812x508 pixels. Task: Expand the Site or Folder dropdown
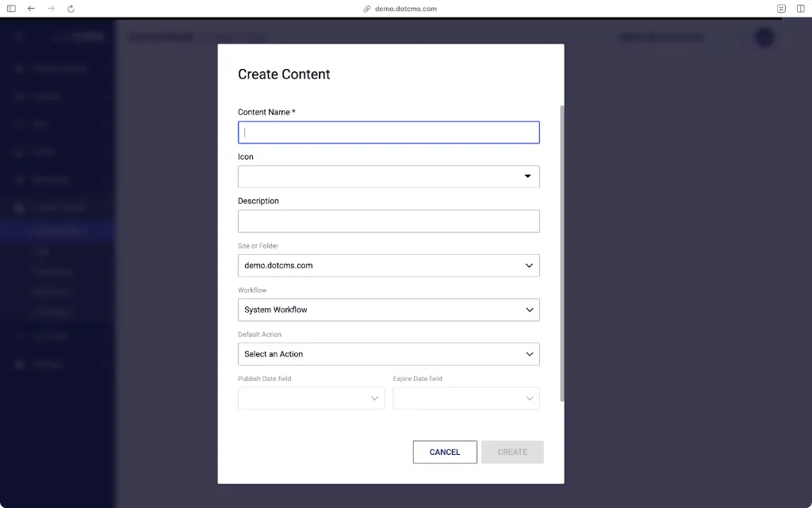pyautogui.click(x=529, y=266)
